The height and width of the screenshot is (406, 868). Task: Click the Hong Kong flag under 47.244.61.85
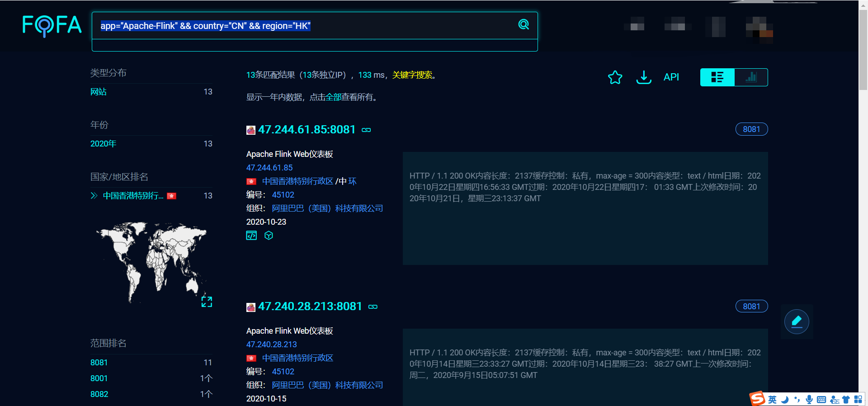[x=251, y=182]
